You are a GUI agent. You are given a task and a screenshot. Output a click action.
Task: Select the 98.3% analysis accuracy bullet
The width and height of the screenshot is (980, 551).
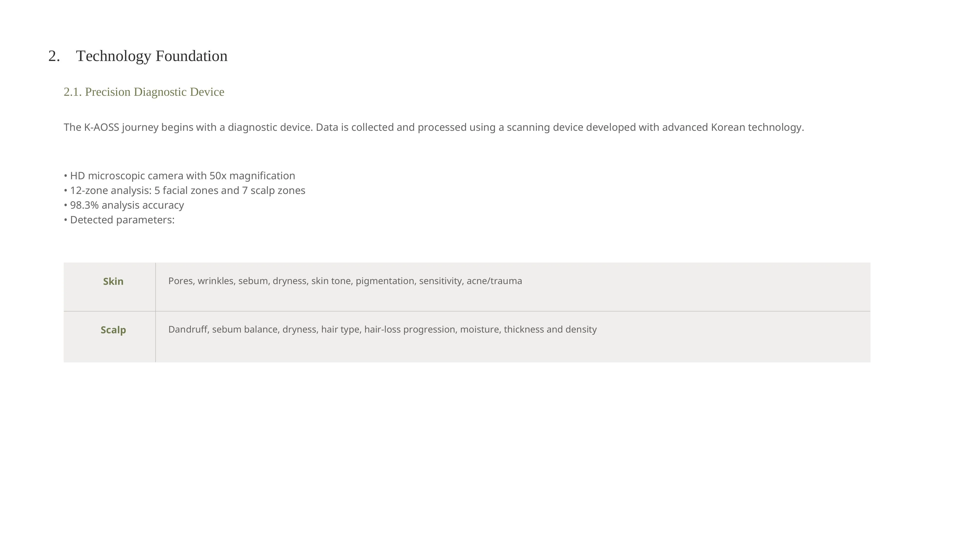pyautogui.click(x=124, y=205)
